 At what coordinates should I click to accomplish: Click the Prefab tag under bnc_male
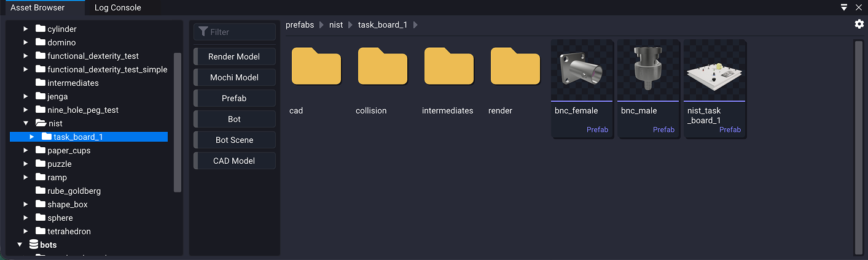point(663,130)
